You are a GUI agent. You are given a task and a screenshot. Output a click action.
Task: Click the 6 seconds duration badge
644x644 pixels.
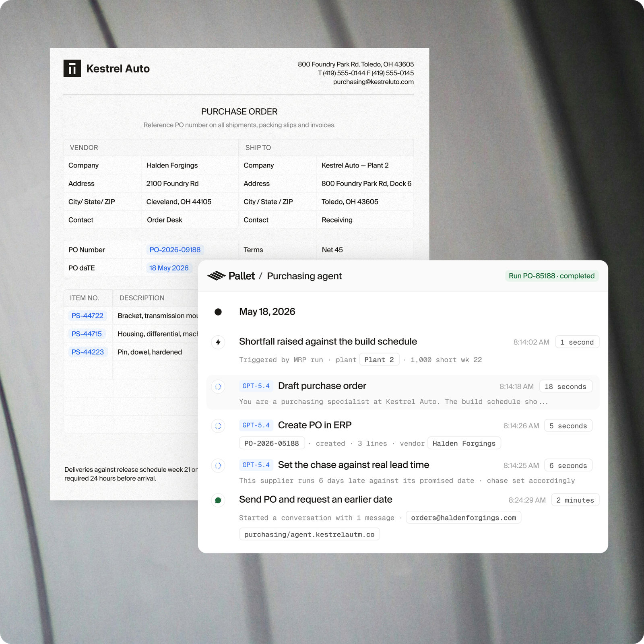click(568, 465)
